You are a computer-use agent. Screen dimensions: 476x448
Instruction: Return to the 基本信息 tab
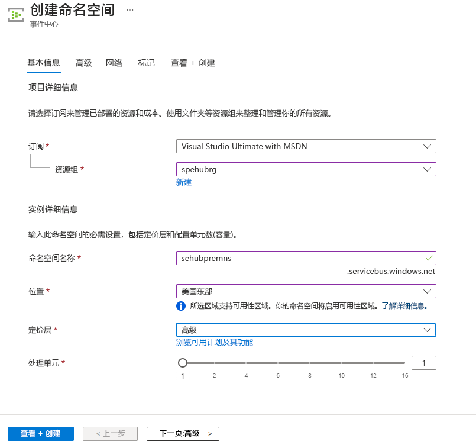point(44,62)
